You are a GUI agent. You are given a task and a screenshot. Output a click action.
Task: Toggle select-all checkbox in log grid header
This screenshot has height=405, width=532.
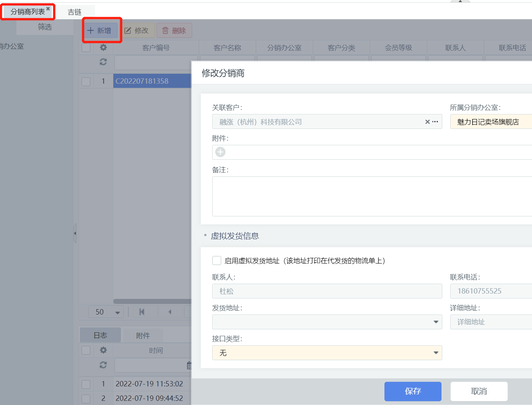(x=86, y=350)
